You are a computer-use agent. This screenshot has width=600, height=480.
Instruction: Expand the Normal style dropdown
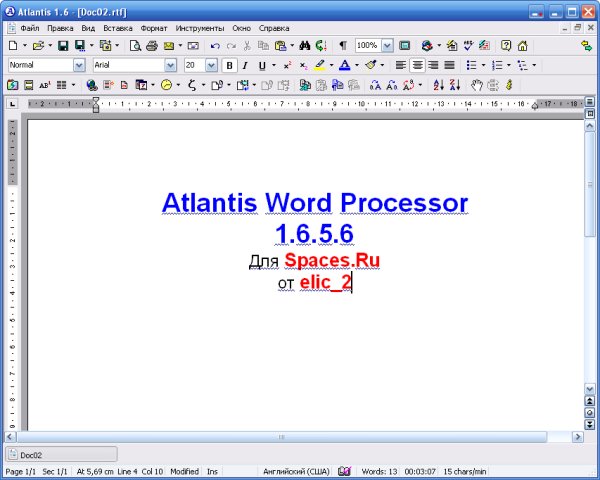point(79,65)
